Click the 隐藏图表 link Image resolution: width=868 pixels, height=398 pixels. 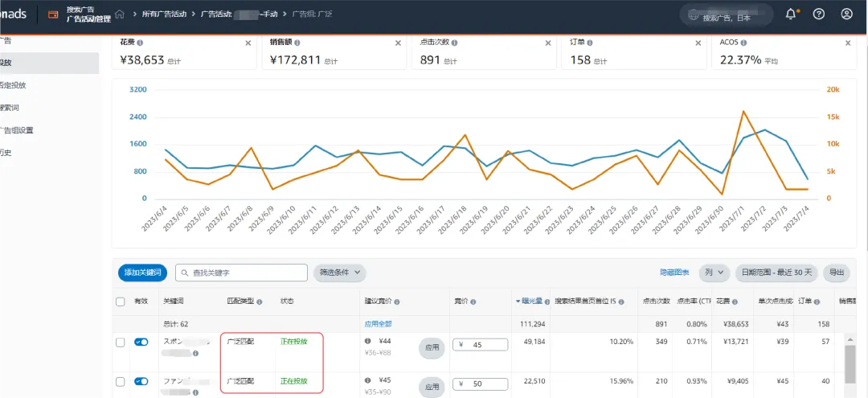point(674,273)
